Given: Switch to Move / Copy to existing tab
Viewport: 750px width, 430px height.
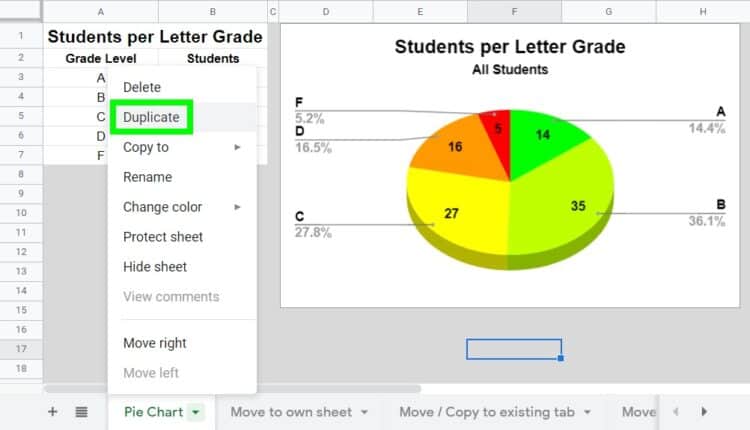Looking at the screenshot, I should (x=487, y=412).
